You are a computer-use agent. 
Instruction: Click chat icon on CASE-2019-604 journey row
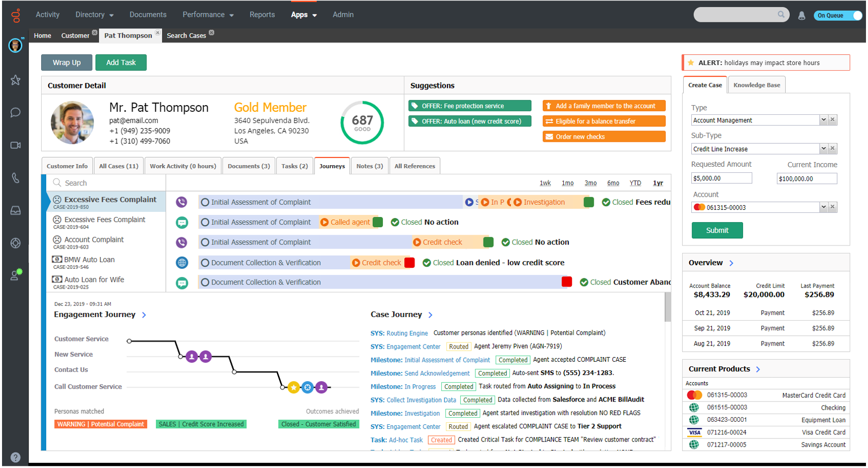click(x=181, y=222)
